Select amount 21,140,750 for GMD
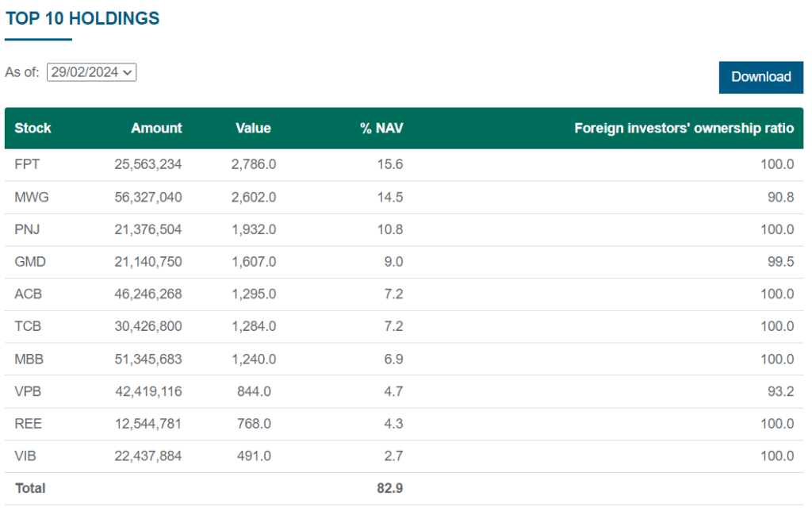The image size is (812, 519). tap(148, 261)
